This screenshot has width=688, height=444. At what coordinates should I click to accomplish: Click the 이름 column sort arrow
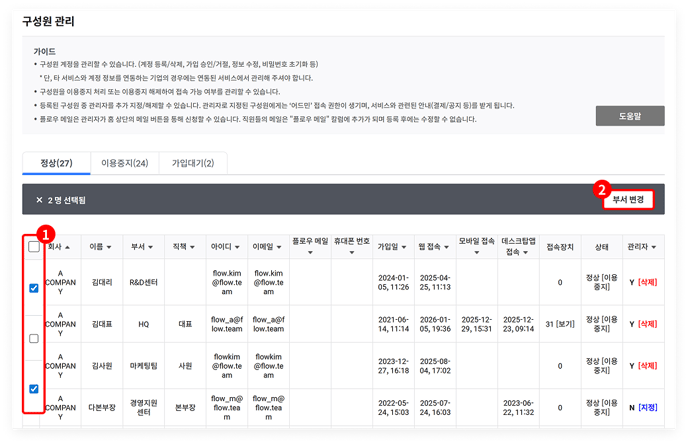(x=109, y=247)
